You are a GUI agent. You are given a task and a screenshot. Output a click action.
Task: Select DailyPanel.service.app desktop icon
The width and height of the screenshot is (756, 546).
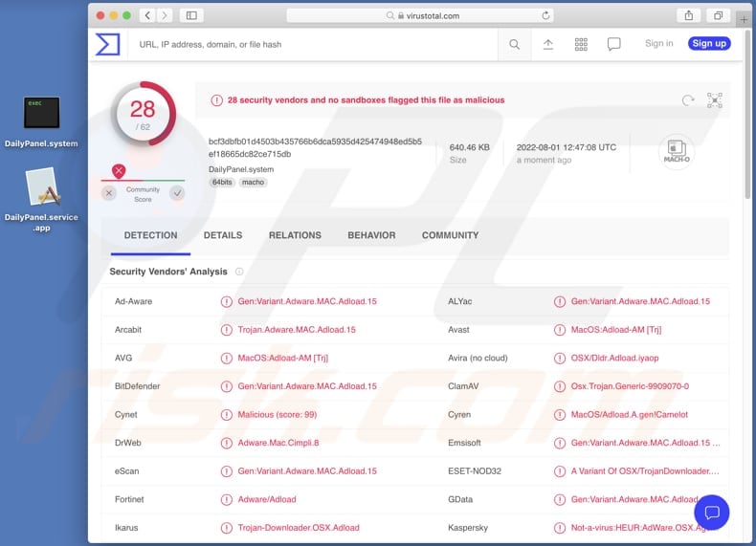[41, 187]
